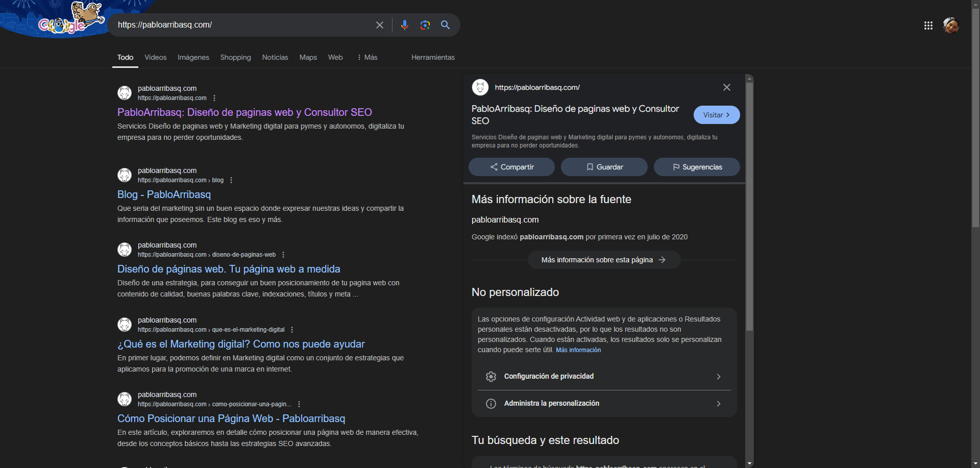This screenshot has height=468, width=980.
Task: Open the Más información link about personalization
Action: tap(578, 350)
